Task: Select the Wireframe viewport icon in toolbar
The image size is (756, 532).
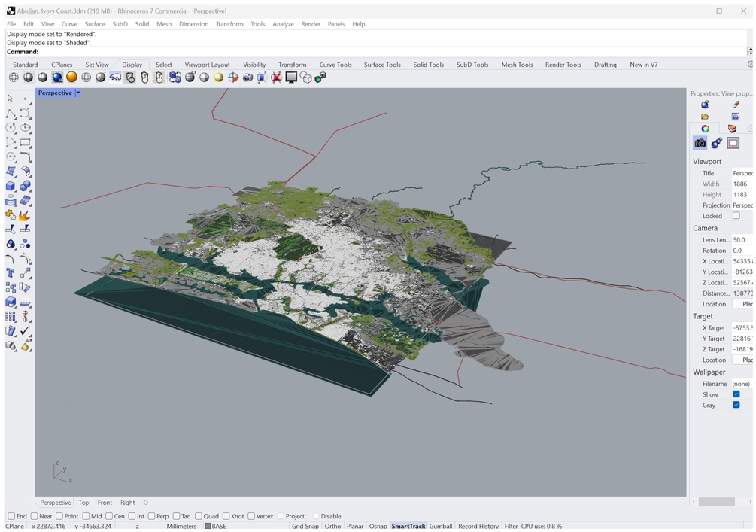Action: click(14, 78)
